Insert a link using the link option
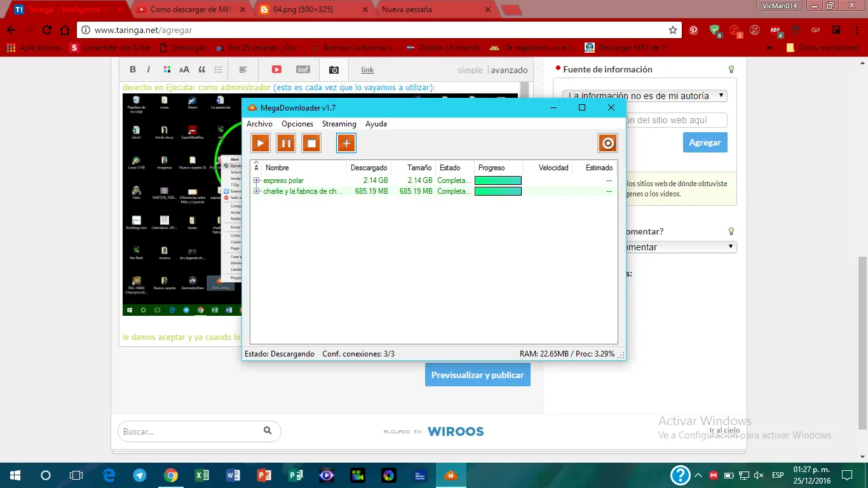868x488 pixels. tap(367, 70)
